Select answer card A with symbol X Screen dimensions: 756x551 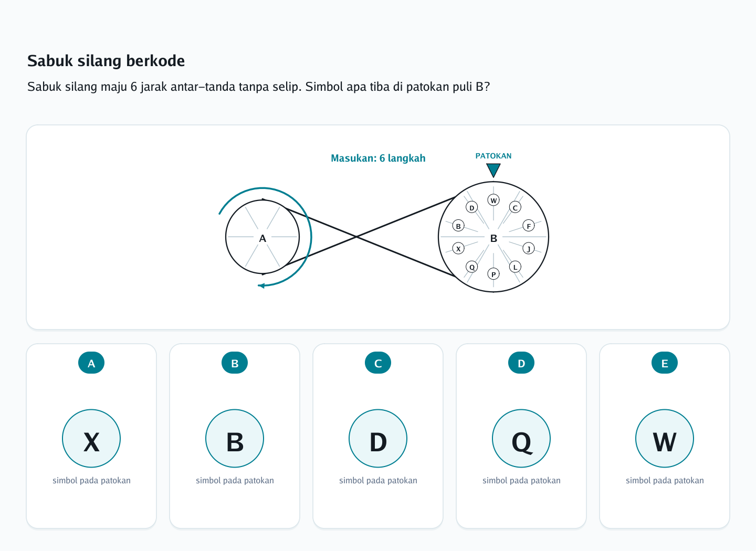(91, 436)
